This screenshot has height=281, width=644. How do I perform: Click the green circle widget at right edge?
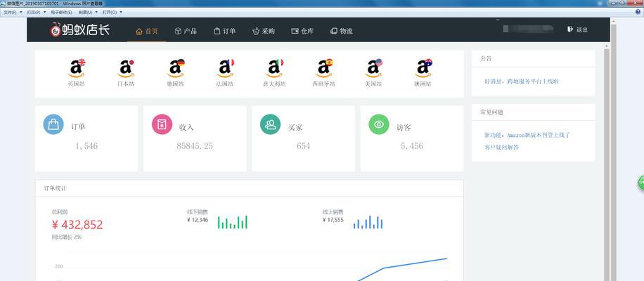click(x=640, y=183)
